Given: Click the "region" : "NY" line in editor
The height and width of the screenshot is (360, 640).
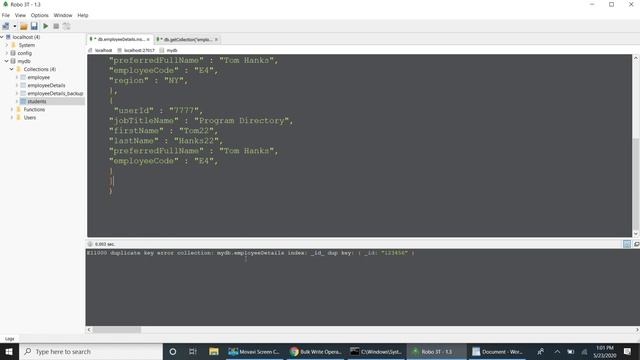Looking at the screenshot, I should click(x=148, y=80).
